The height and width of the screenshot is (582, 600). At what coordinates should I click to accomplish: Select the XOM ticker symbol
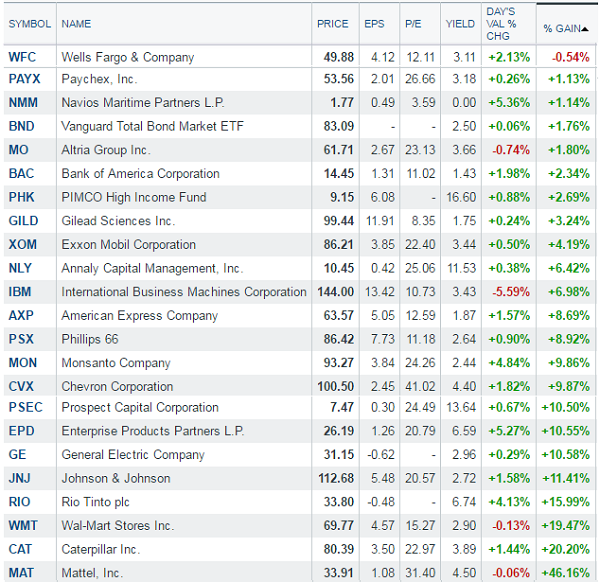point(23,245)
